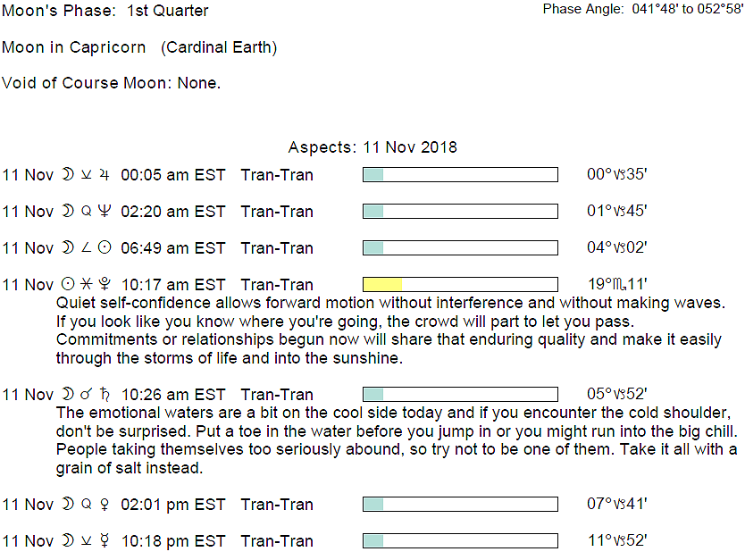The image size is (745, 560).
Task: Select the Sun glyph in the 06:49 am aspect
Action: point(105,248)
